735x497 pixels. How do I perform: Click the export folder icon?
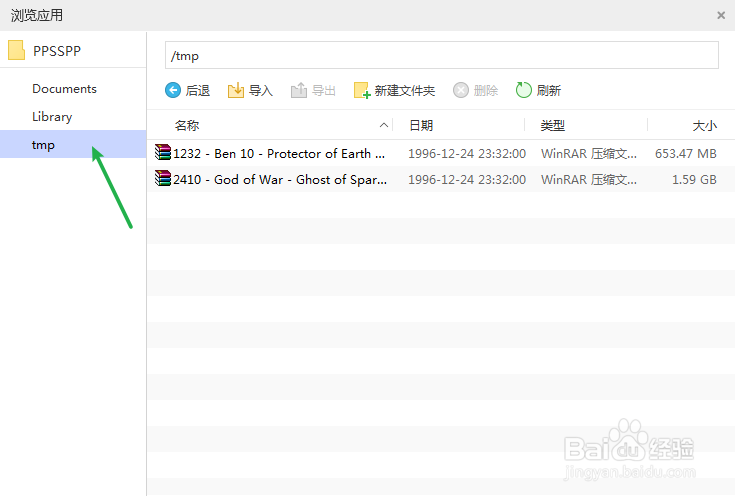[299, 90]
